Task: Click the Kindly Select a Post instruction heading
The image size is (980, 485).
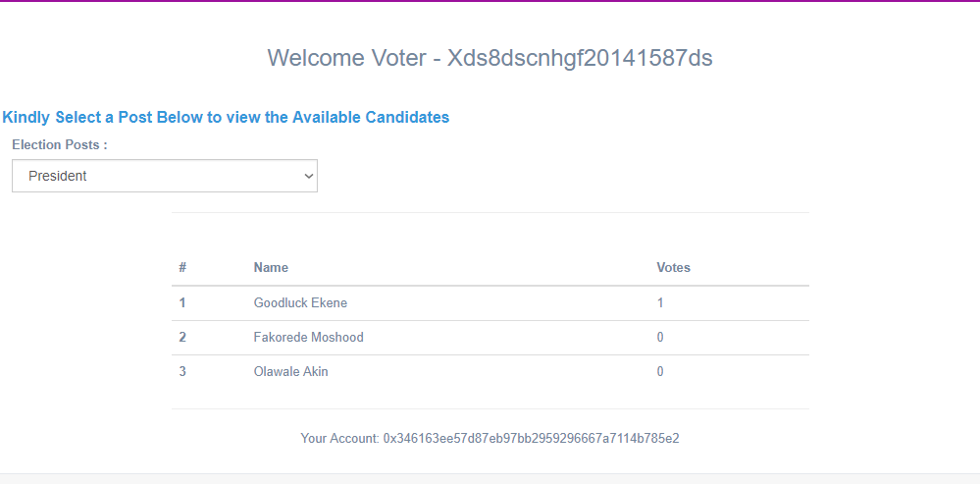Action: point(226,118)
